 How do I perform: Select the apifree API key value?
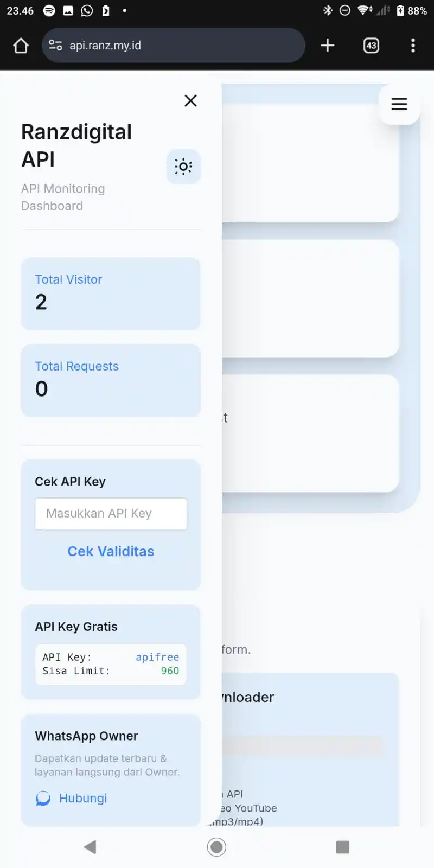[157, 657]
